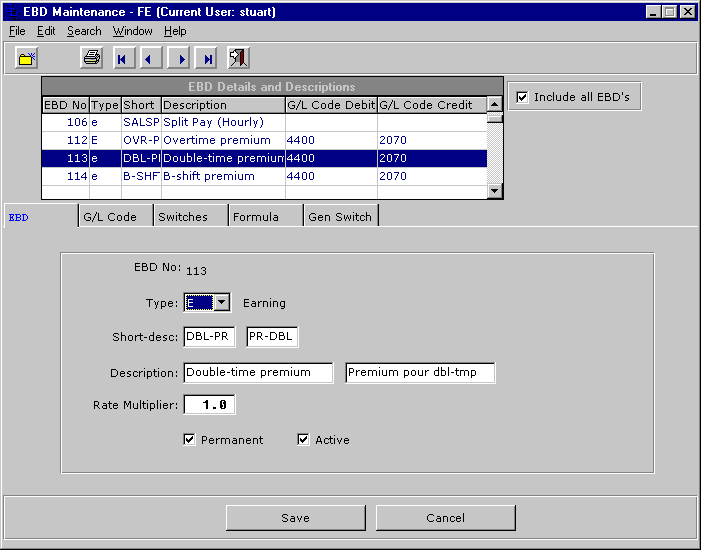701x550 pixels.
Task: Uncheck the Permanent checkbox
Action: [x=189, y=440]
